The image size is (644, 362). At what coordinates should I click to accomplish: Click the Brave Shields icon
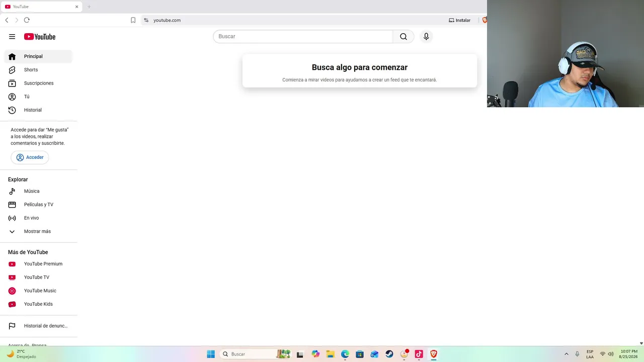(485, 20)
